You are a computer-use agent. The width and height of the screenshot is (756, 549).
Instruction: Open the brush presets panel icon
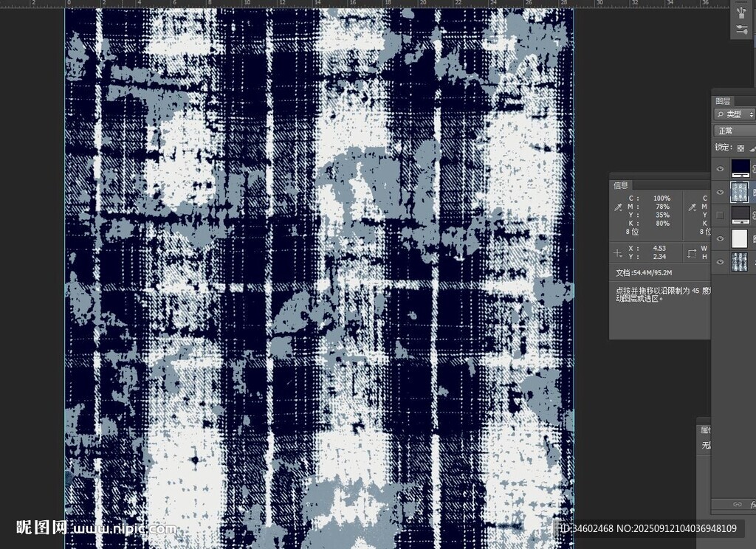[740, 12]
